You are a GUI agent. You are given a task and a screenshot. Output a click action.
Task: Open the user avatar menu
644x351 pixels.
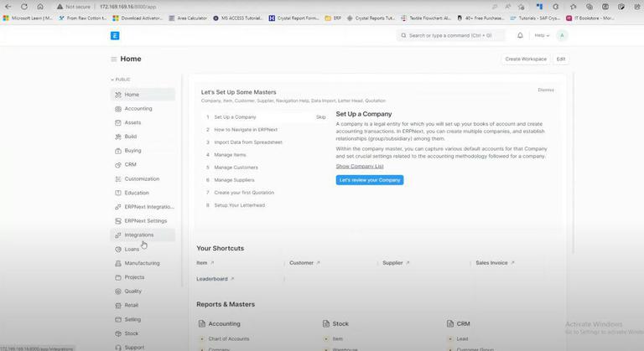point(562,35)
